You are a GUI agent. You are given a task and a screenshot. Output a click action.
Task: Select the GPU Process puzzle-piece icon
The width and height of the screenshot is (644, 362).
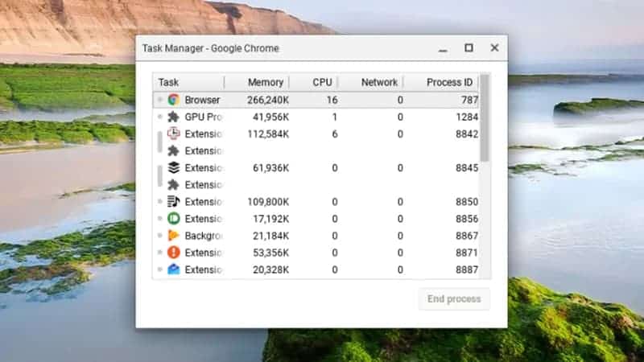[173, 117]
